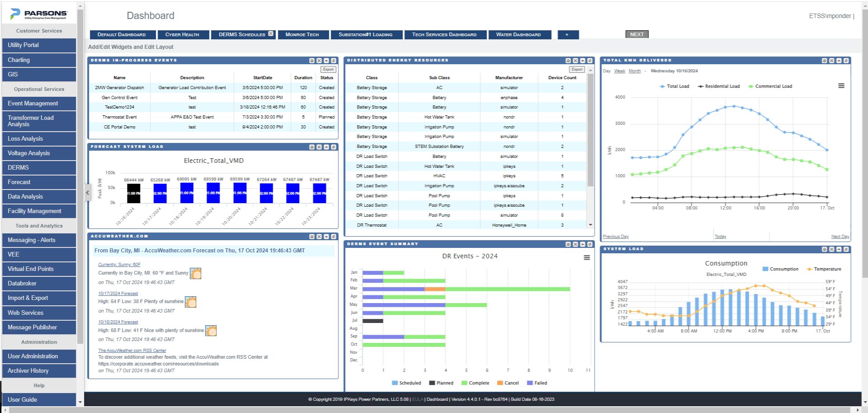
Task: Close the DERMS Schedules tab with its X
Action: (271, 33)
